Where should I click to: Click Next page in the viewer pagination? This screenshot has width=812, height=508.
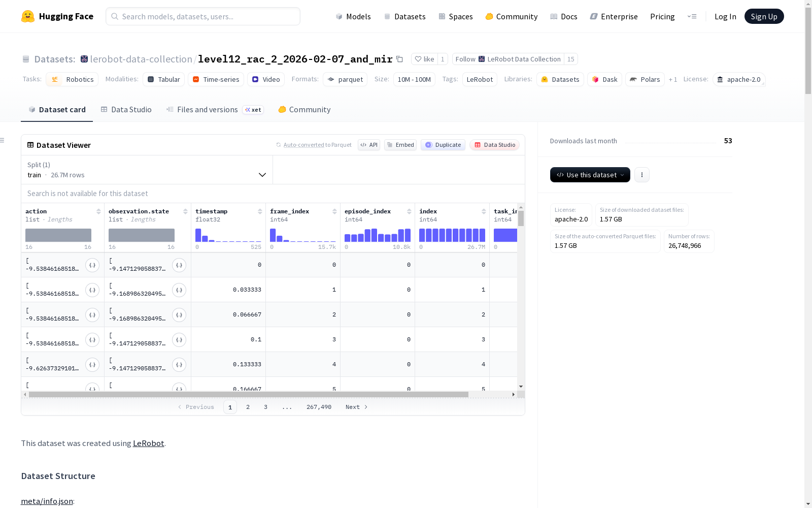[x=356, y=407]
